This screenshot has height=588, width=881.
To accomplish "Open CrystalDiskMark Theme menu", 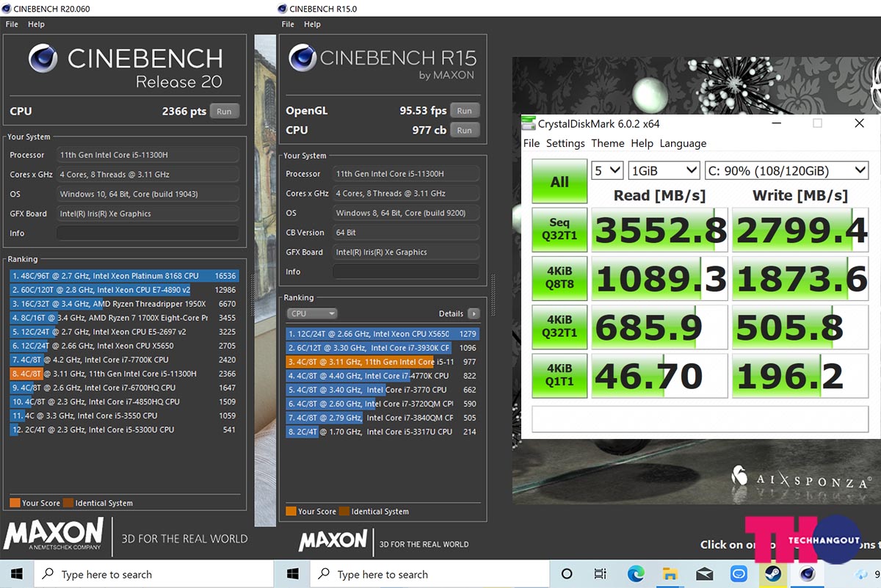I will [x=608, y=143].
